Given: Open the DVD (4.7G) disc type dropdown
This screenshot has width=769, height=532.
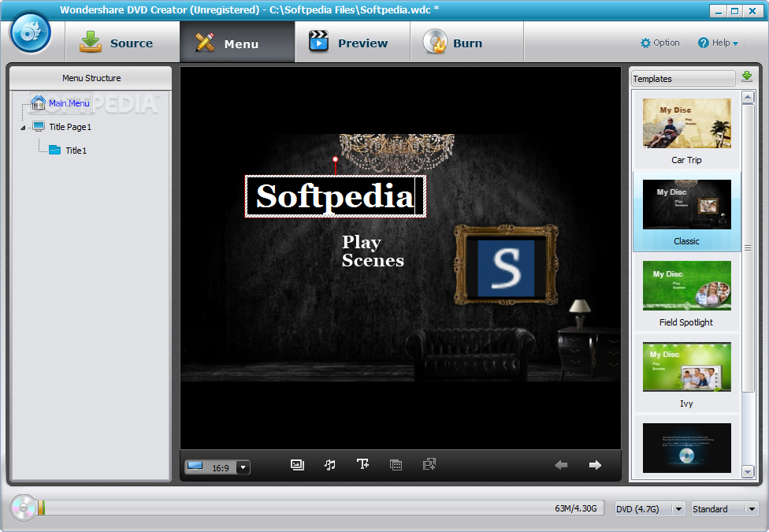Looking at the screenshot, I should coord(650,509).
